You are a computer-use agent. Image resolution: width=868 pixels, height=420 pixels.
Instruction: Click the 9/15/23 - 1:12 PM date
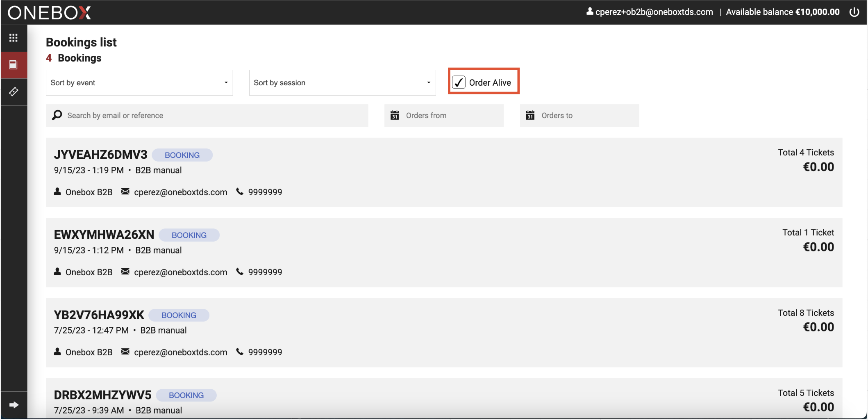coord(89,250)
